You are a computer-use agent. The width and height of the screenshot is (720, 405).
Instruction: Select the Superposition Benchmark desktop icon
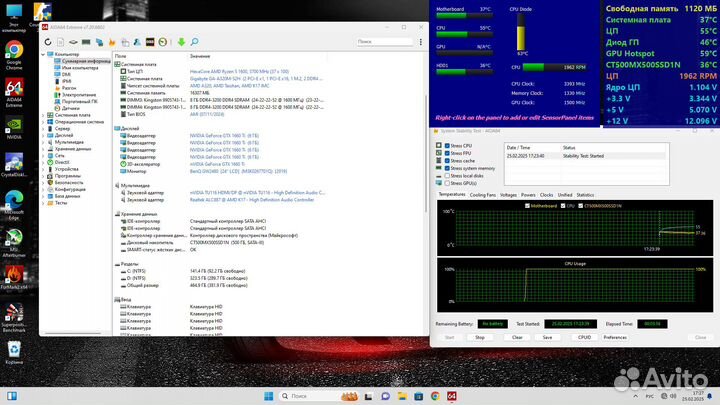[14, 318]
